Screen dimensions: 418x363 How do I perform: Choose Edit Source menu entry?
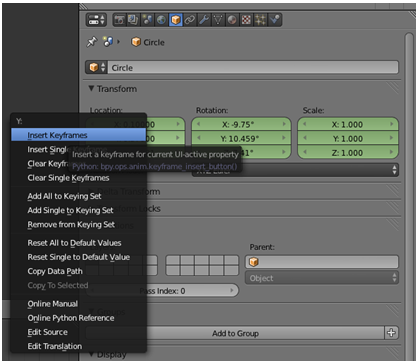[x=79, y=332]
